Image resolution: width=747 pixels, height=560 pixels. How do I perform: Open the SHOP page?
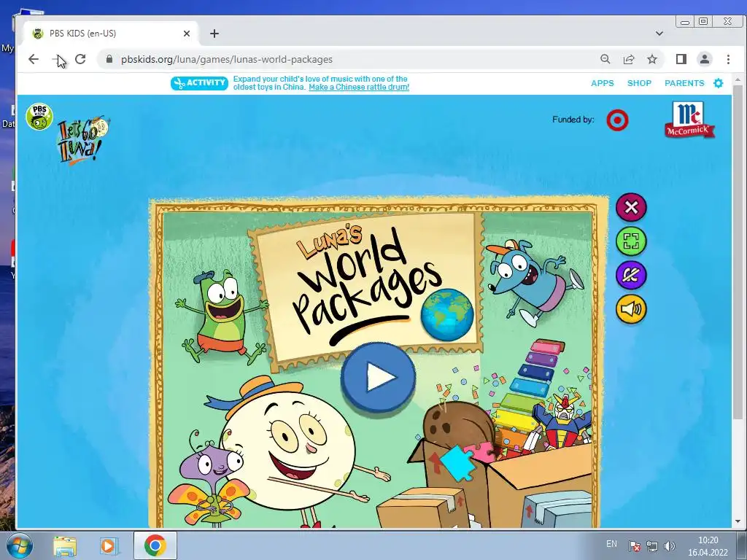tap(639, 83)
